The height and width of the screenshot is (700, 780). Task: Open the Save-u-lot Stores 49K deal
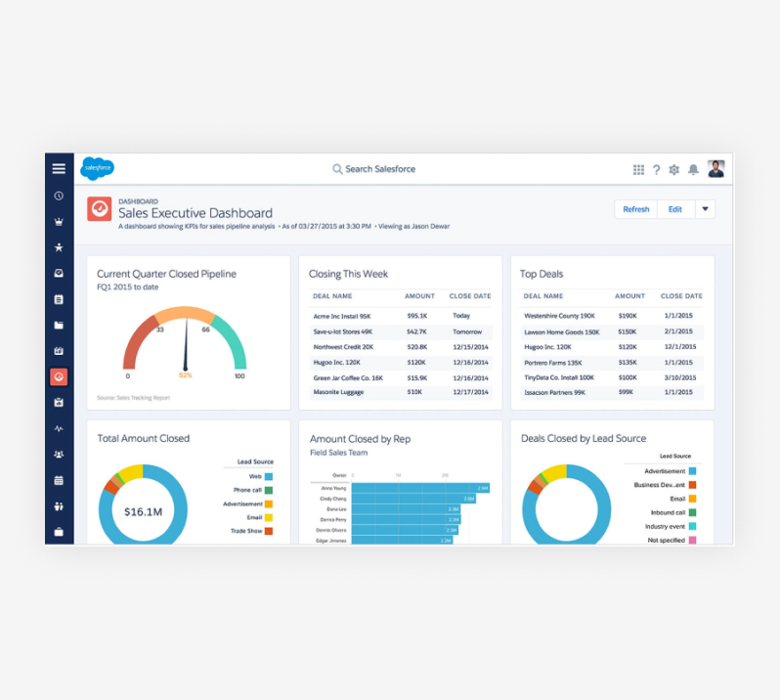[x=343, y=331]
